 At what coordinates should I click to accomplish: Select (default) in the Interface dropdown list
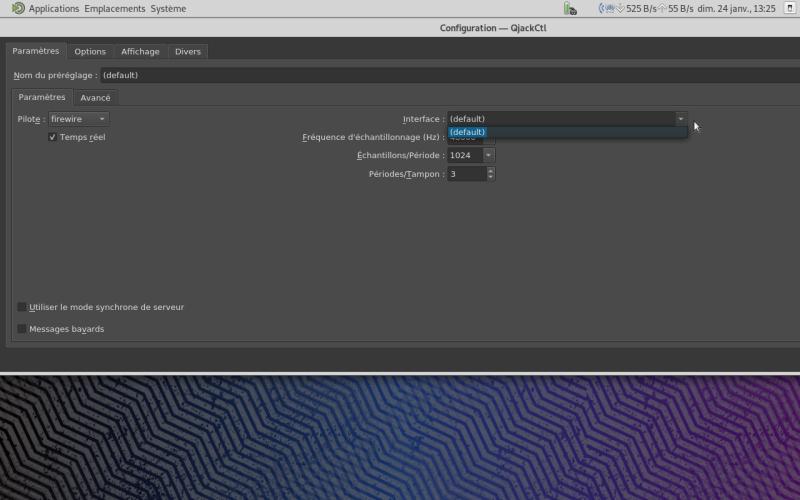pyautogui.click(x=567, y=132)
